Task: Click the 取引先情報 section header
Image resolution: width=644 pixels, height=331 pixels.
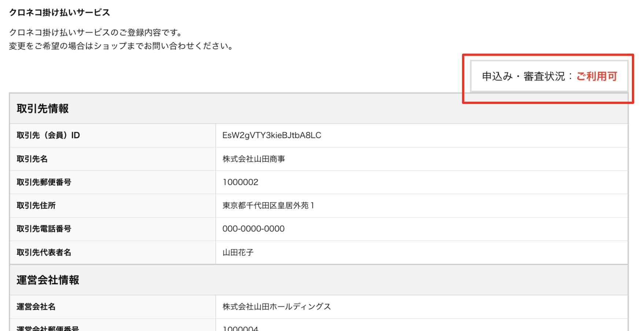Action: [x=42, y=109]
